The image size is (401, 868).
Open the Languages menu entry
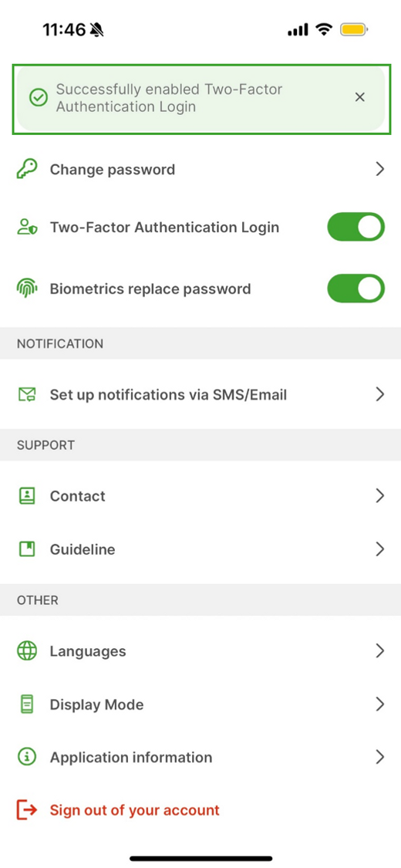pyautogui.click(x=200, y=651)
